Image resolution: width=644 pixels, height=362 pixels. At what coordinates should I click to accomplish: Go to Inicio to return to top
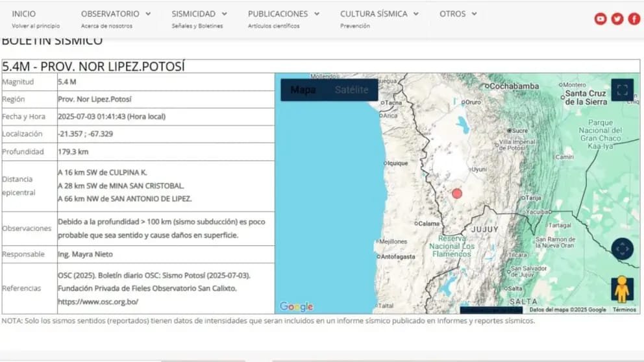tap(24, 14)
